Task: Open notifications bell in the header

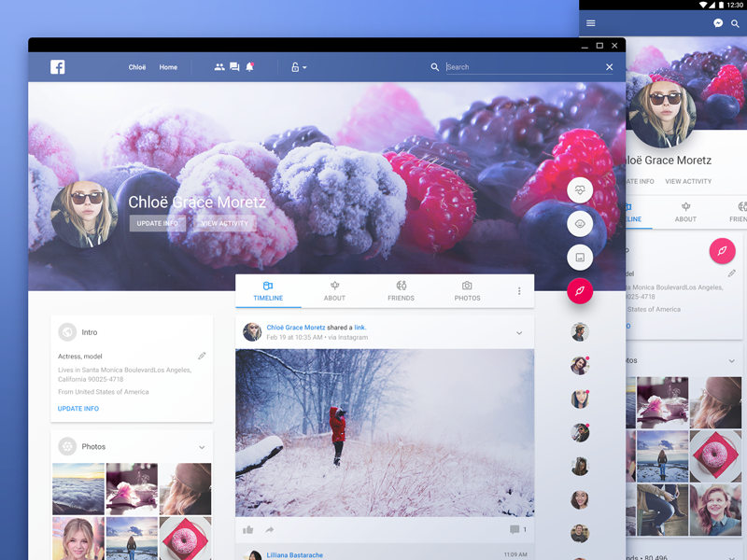Action: pos(249,67)
